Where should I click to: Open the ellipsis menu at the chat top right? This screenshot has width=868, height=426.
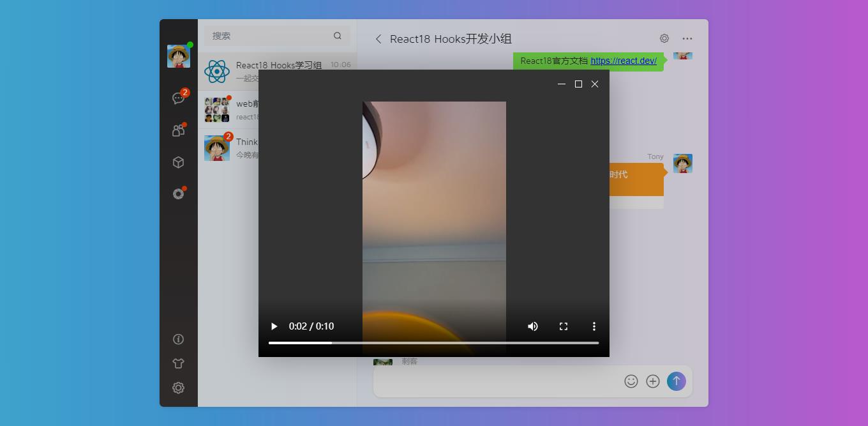687,38
